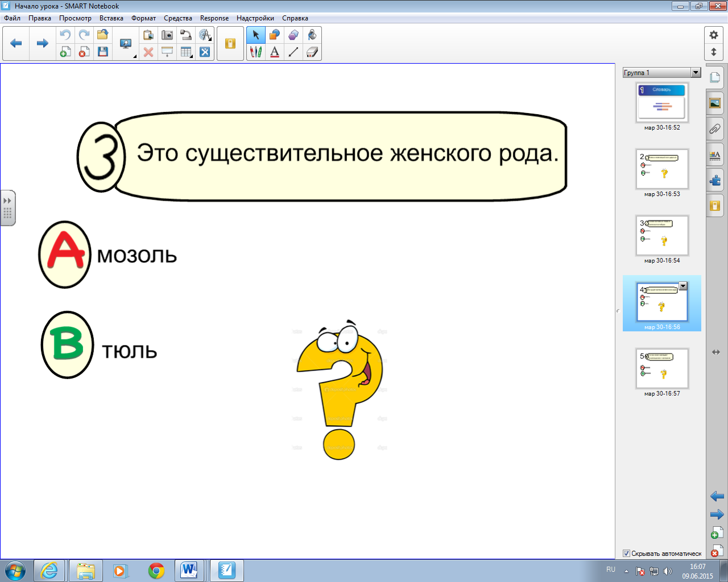Open the Вставка menu
This screenshot has width=728, height=582.
[111, 18]
